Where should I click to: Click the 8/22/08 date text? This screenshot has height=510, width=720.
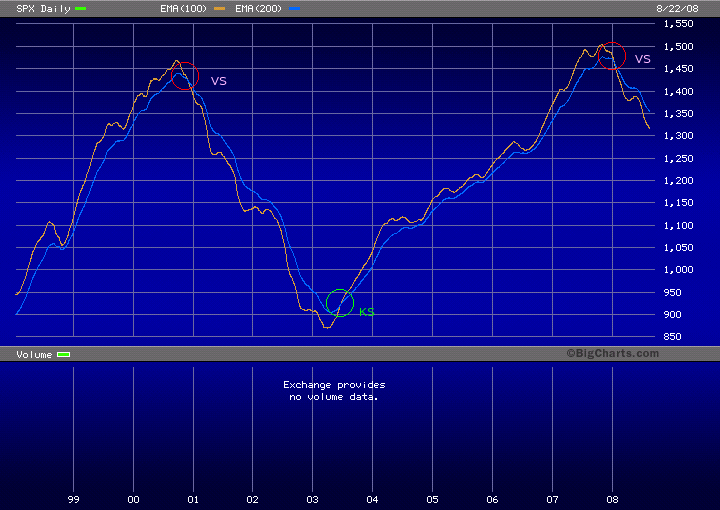pos(677,9)
